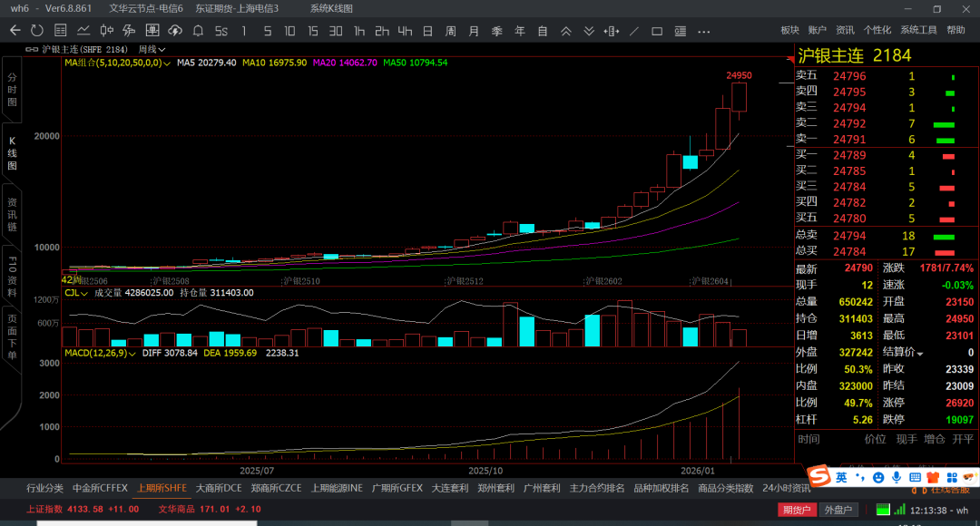Open 中金所CFFEX bottom tab
980x526 pixels.
click(x=100, y=488)
